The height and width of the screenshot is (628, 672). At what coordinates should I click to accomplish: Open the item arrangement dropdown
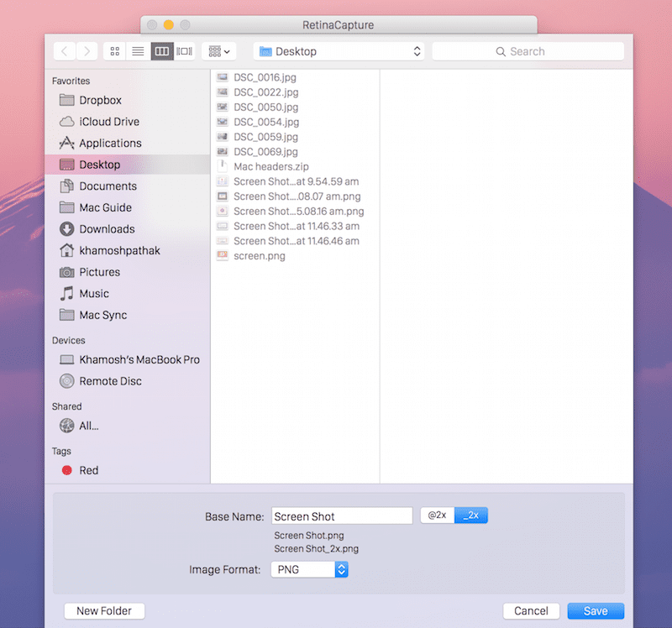click(x=219, y=51)
